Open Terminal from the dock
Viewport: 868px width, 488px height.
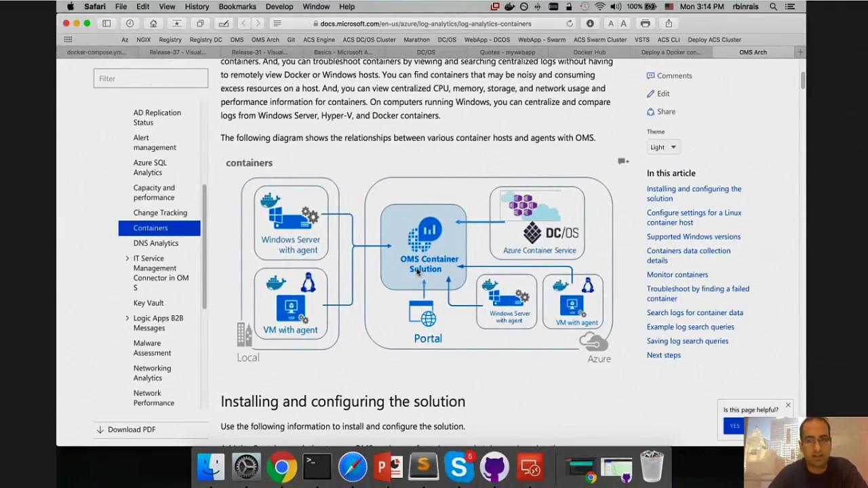(x=317, y=466)
